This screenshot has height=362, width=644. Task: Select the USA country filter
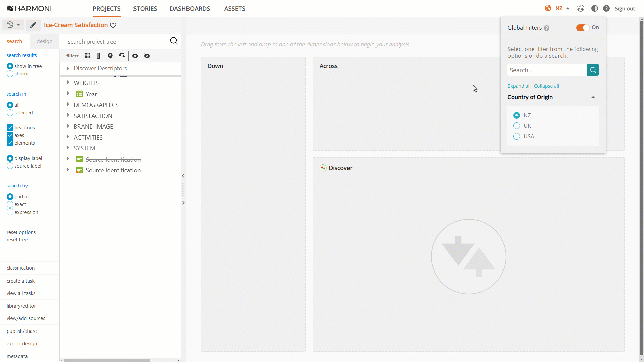tap(517, 136)
